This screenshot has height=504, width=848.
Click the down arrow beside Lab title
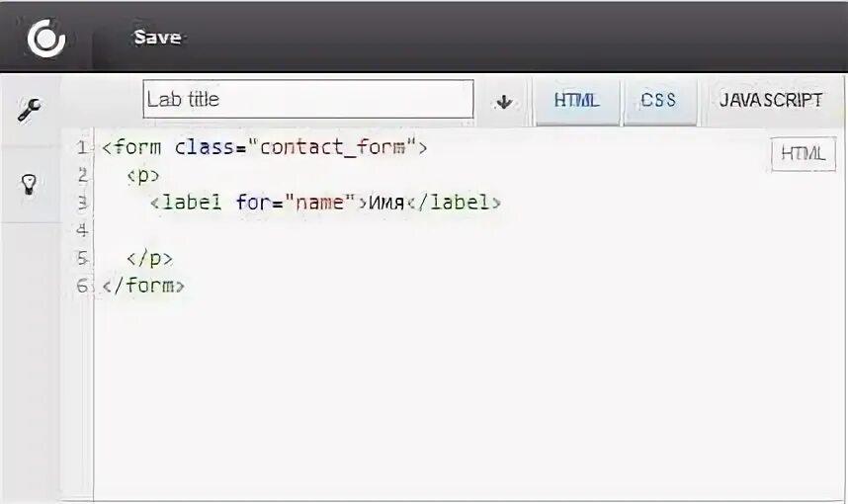point(504,101)
